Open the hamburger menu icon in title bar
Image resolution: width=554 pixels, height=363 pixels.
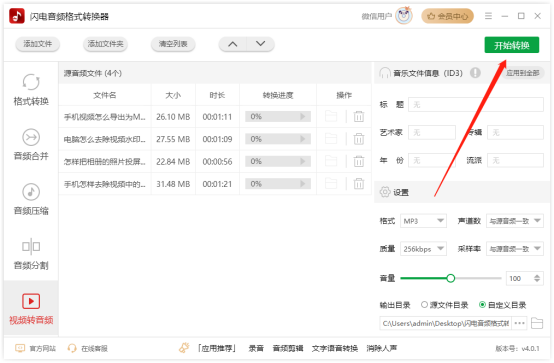click(x=488, y=16)
